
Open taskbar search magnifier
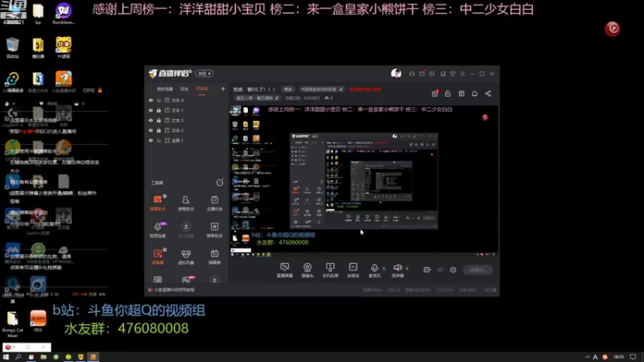pos(18,357)
